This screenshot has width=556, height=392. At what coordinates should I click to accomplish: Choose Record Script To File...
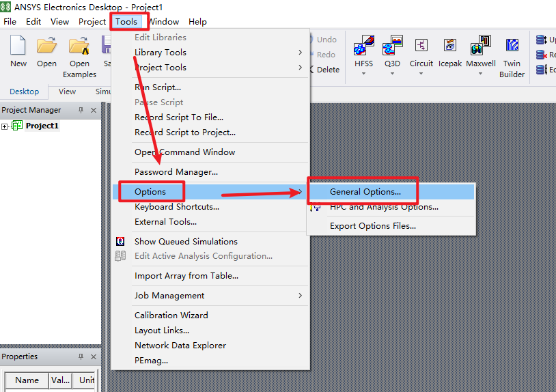click(179, 117)
